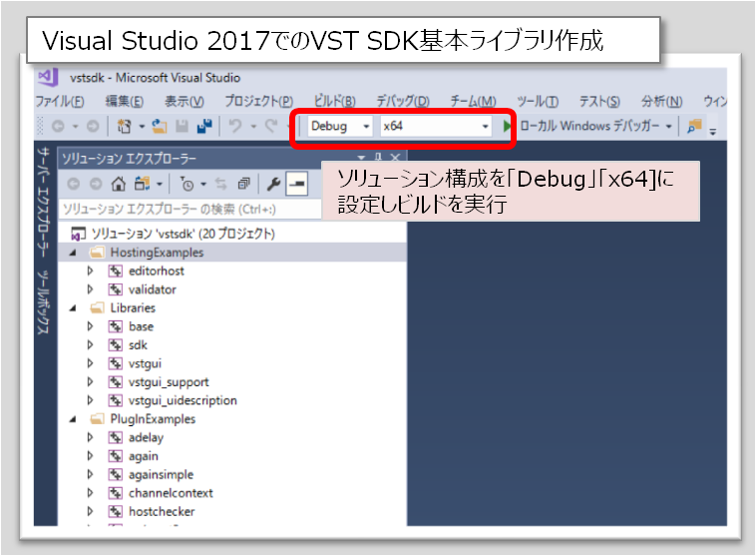The width and height of the screenshot is (756, 556).
Task: Click the Solution Explorer search field
Action: pyautogui.click(x=189, y=209)
